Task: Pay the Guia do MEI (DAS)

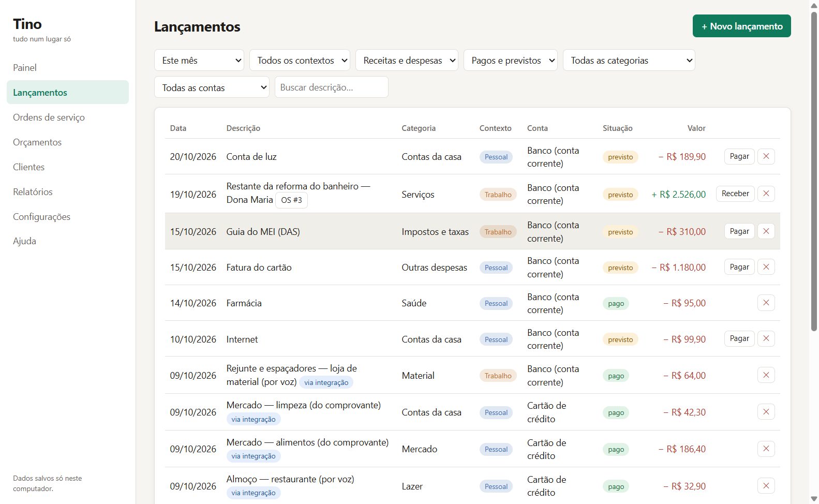Action: coord(739,231)
